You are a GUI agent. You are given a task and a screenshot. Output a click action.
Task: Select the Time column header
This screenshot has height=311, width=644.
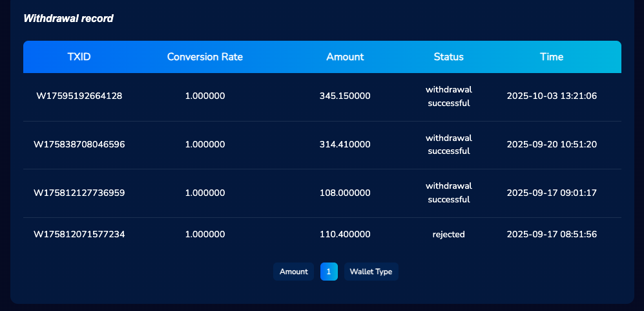click(x=552, y=57)
